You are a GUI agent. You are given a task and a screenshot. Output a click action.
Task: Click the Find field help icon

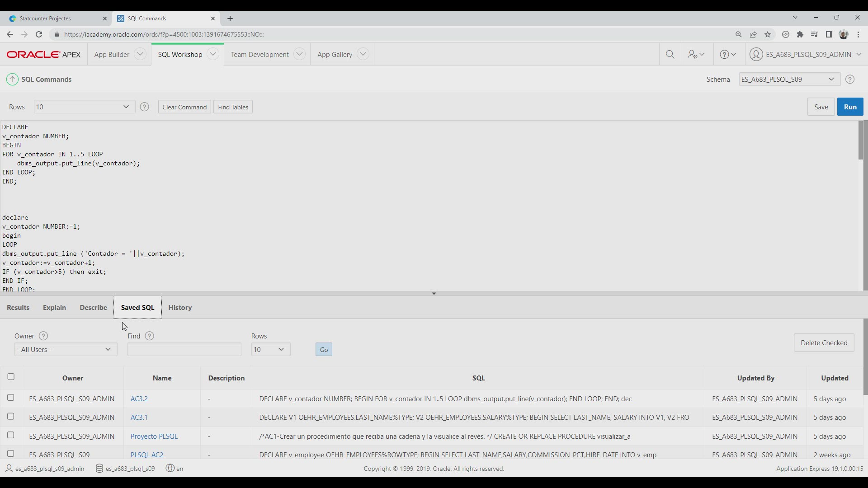150,336
